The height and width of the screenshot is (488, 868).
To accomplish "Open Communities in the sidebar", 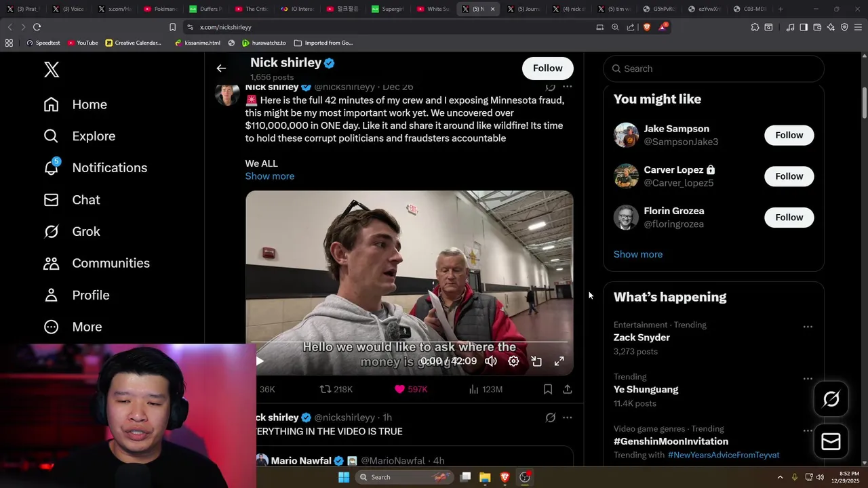I will (x=96, y=263).
